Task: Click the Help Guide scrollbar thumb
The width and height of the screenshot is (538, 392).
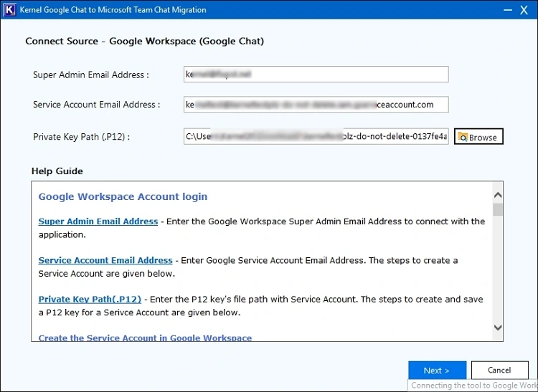Action: tap(498, 209)
